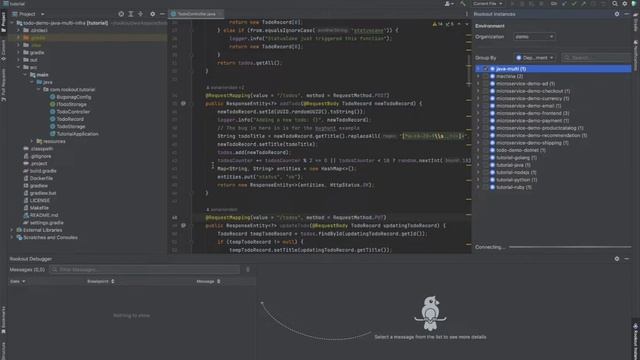Click the Search Everywhere magnifier icon
The image size is (640, 360).
pyautogui.click(x=615, y=4)
